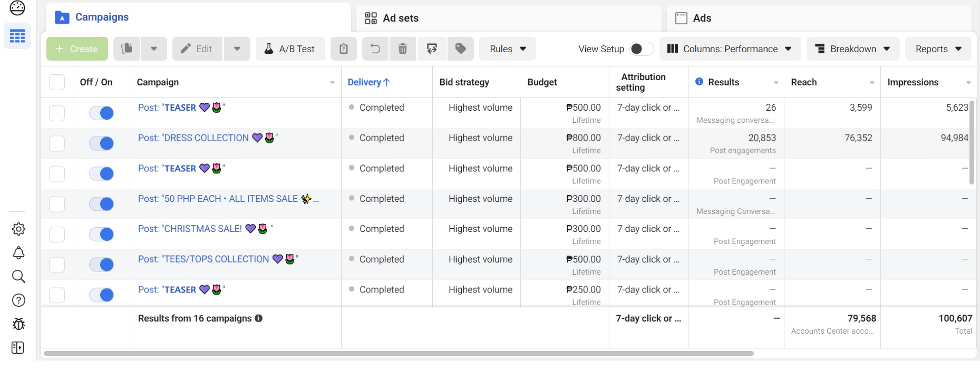Open search magnifier in left sidebar
The width and height of the screenshot is (980, 389).
18,277
